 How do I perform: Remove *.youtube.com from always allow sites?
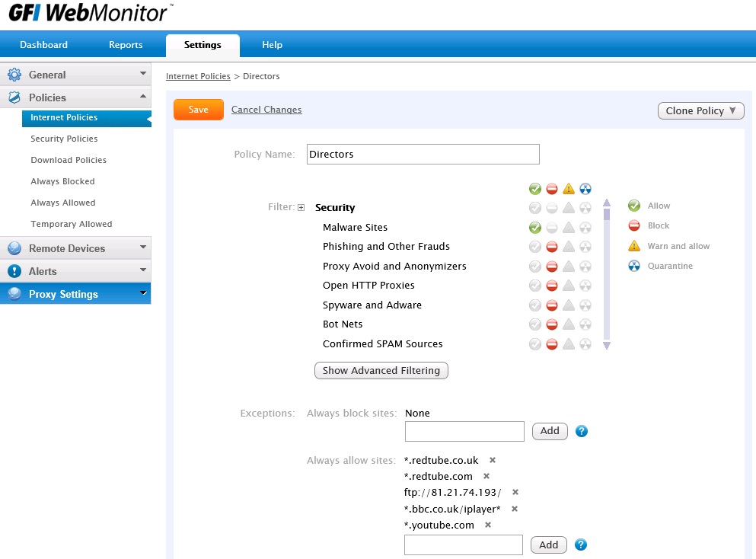488,525
